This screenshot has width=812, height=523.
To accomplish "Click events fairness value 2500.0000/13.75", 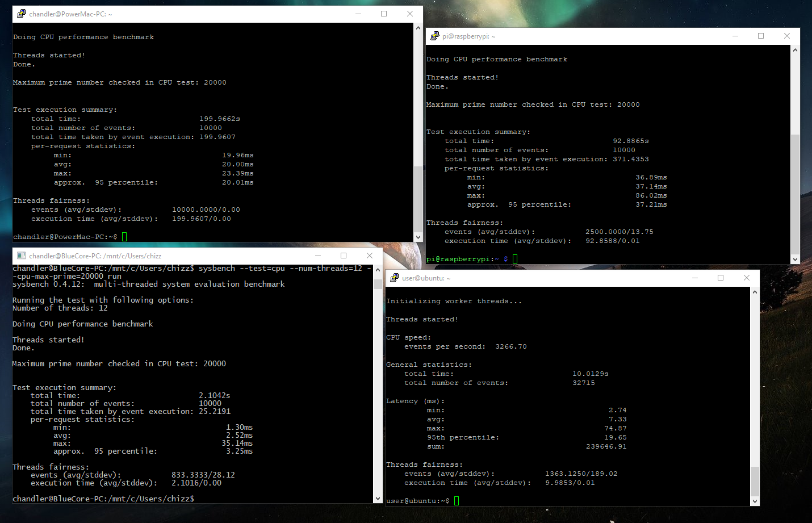I will (620, 232).
